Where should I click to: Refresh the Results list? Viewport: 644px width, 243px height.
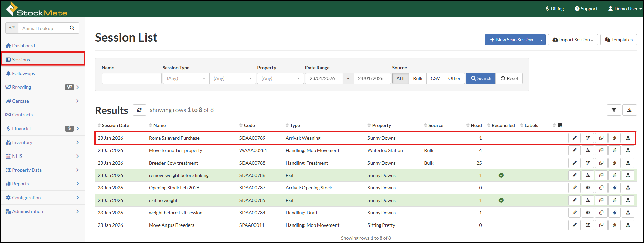click(139, 110)
